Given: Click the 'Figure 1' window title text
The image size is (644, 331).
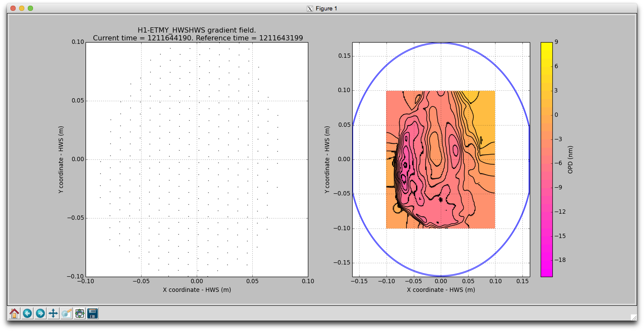Looking at the screenshot, I should pyautogui.click(x=326, y=8).
